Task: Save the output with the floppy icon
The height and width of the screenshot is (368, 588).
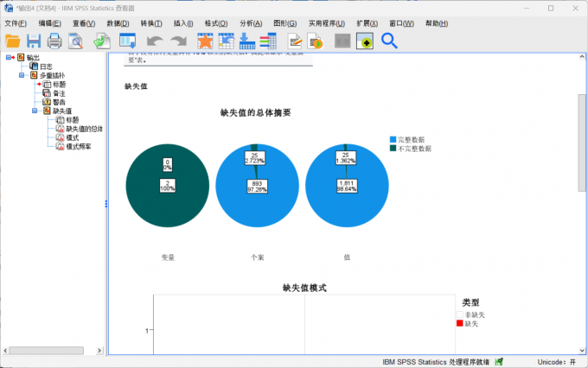Action: [x=34, y=41]
